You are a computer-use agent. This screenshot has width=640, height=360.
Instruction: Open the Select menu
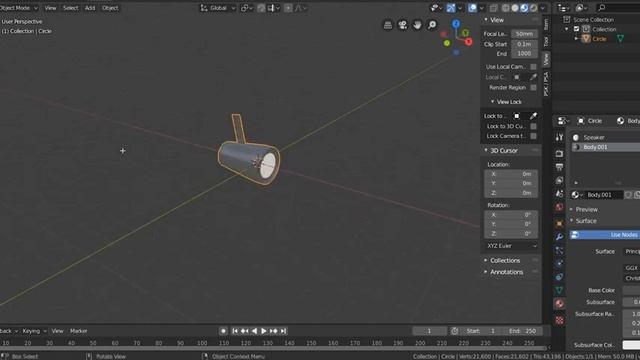click(x=70, y=8)
